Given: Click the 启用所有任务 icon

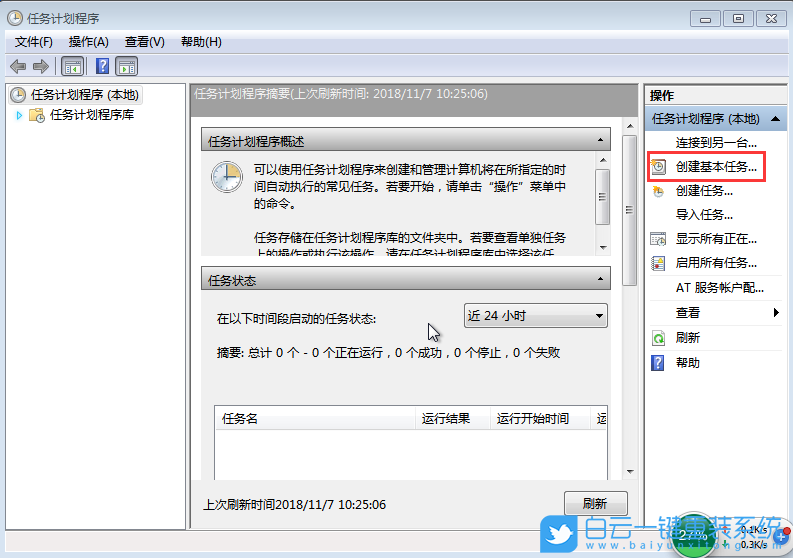Looking at the screenshot, I should coord(658,263).
